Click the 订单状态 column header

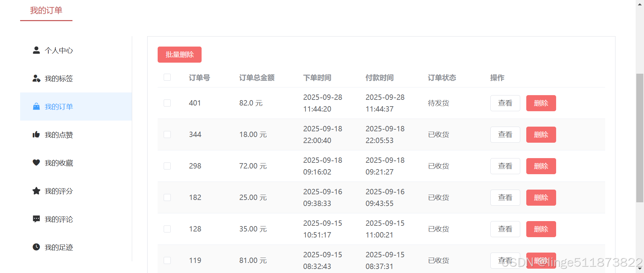click(x=442, y=78)
